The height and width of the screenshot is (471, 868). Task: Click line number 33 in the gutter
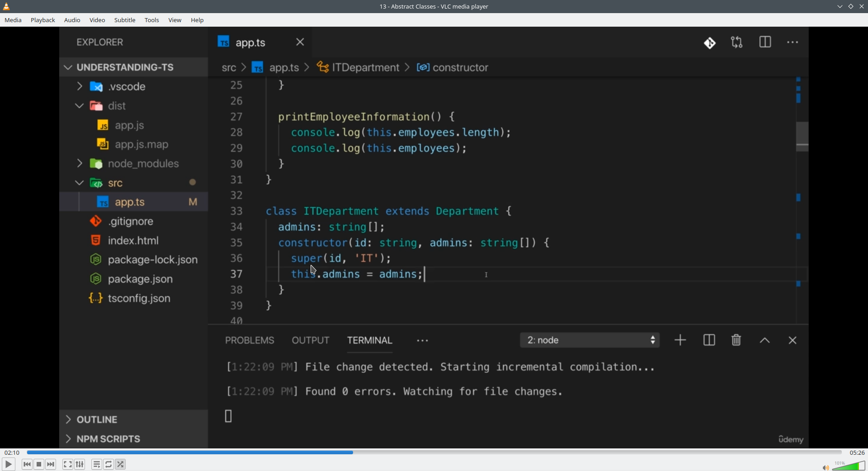[236, 211]
